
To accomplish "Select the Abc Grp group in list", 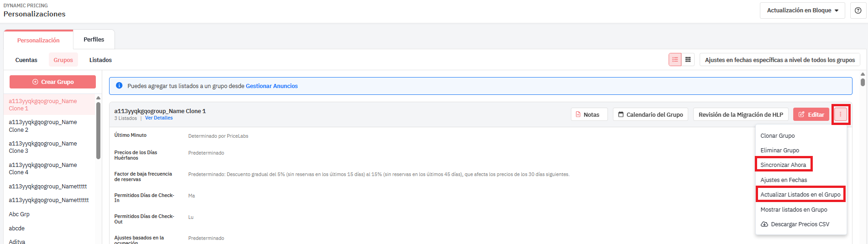I will 19,214.
